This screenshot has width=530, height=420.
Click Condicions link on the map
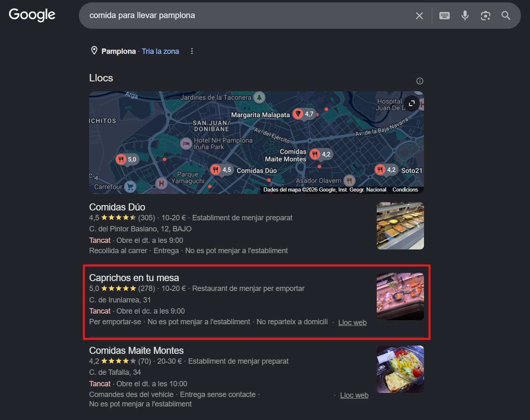coord(405,189)
